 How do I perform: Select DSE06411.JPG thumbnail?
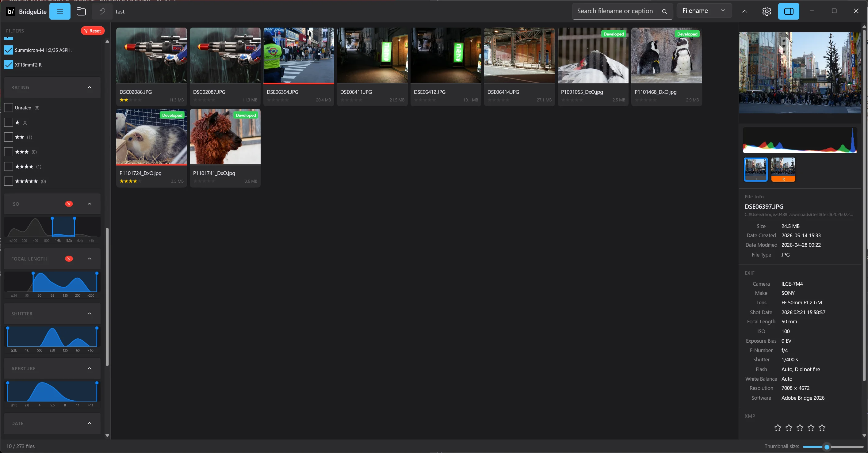(x=372, y=55)
